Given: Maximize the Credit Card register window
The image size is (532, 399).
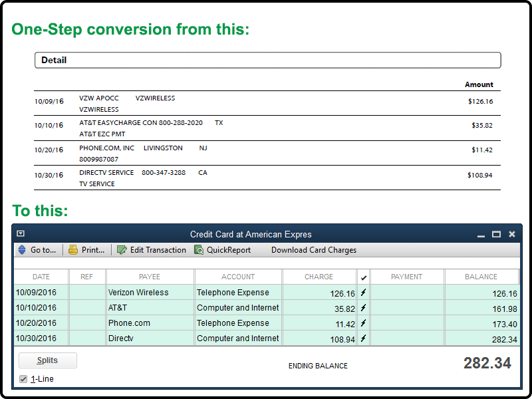Looking at the screenshot, I should [x=496, y=234].
